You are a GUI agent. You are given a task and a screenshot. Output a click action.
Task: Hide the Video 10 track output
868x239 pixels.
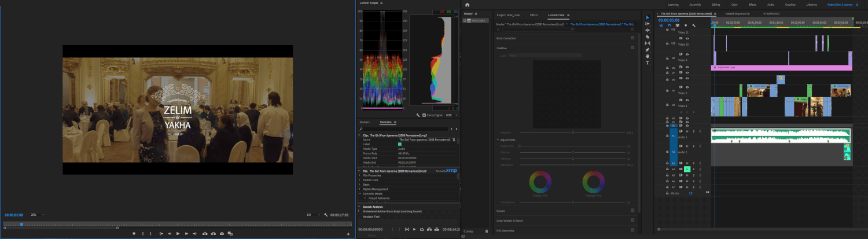coord(687,38)
